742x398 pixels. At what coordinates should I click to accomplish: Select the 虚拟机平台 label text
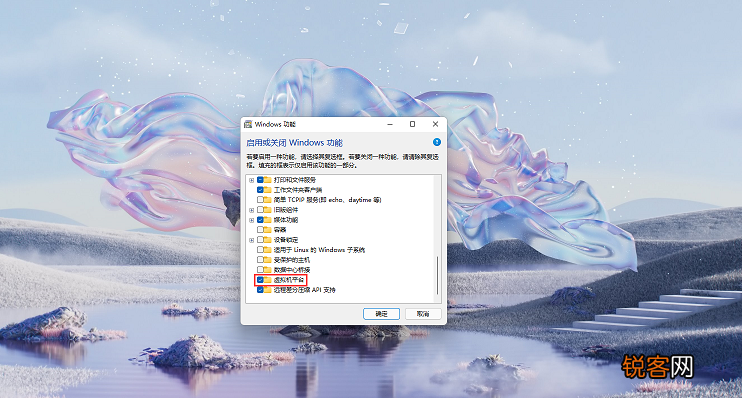(289, 280)
